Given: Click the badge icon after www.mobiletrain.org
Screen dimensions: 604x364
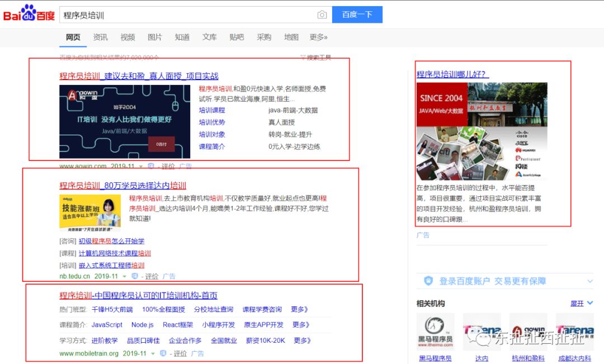Looking at the screenshot, I should 163,353.
